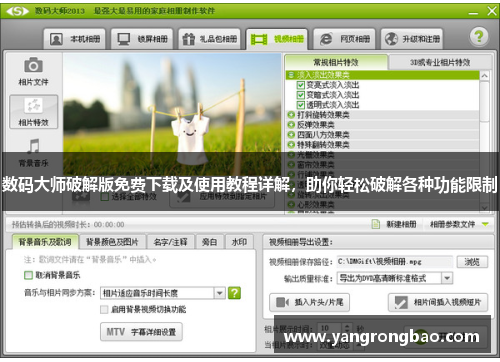500x362 pixels.
Task: Uncheck 变亮式淡入淡出 effect checkbox
Action: click(301, 85)
